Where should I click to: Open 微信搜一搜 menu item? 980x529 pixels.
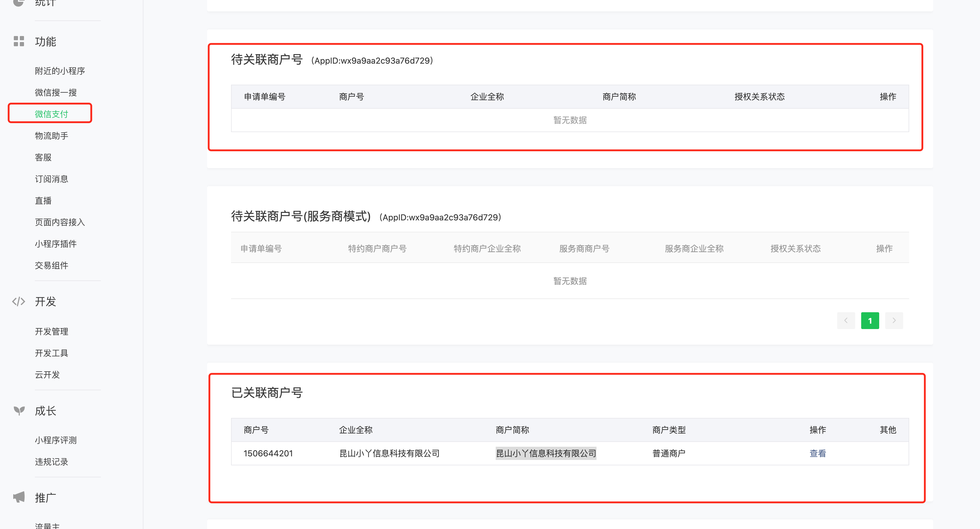56,92
